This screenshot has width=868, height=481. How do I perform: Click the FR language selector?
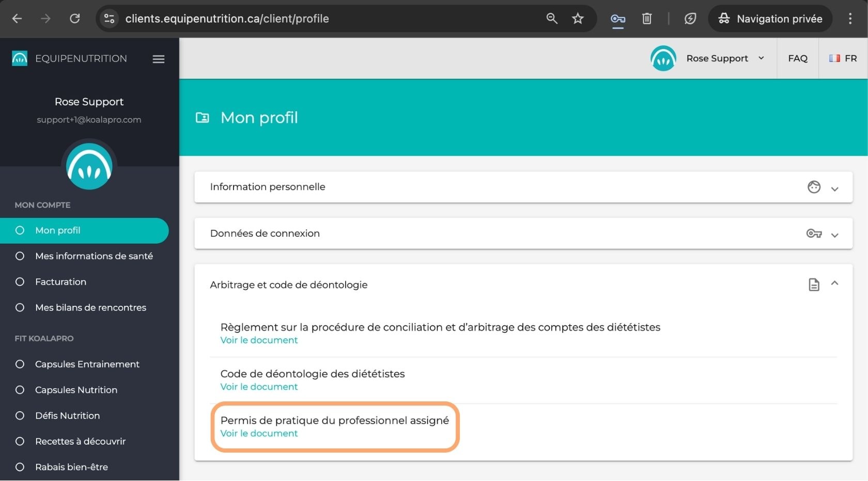[x=843, y=58]
